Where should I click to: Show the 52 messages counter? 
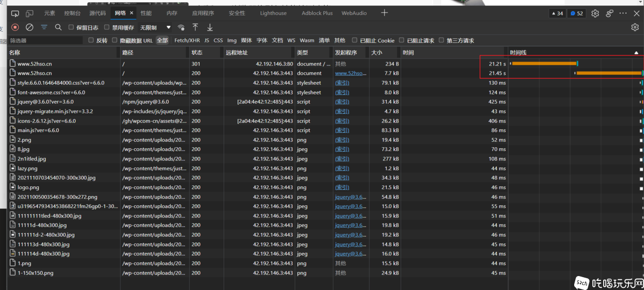577,13
